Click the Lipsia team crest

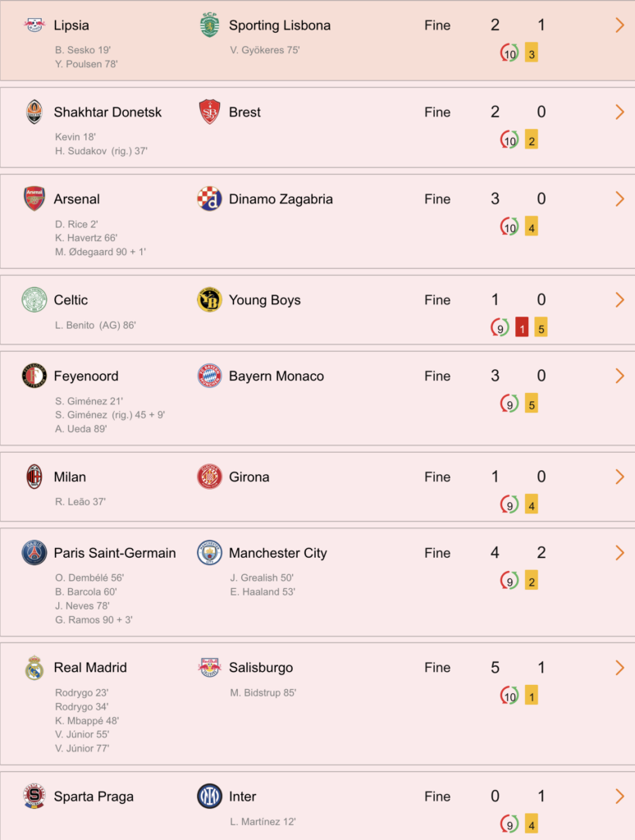point(34,25)
